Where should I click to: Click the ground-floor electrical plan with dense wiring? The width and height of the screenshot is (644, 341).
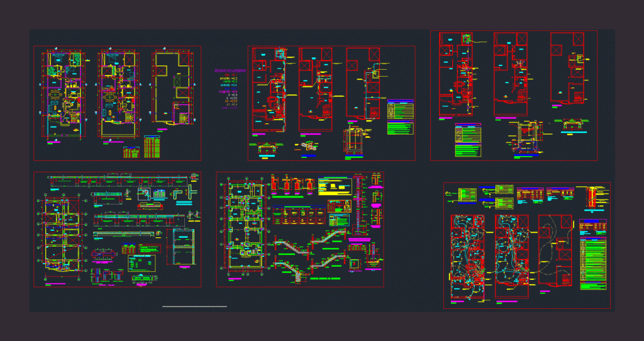[x=467, y=257]
